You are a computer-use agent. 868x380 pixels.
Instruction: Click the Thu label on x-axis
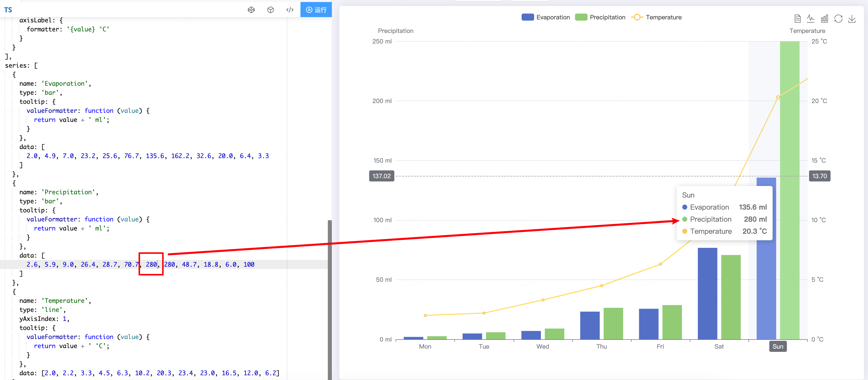[601, 346]
